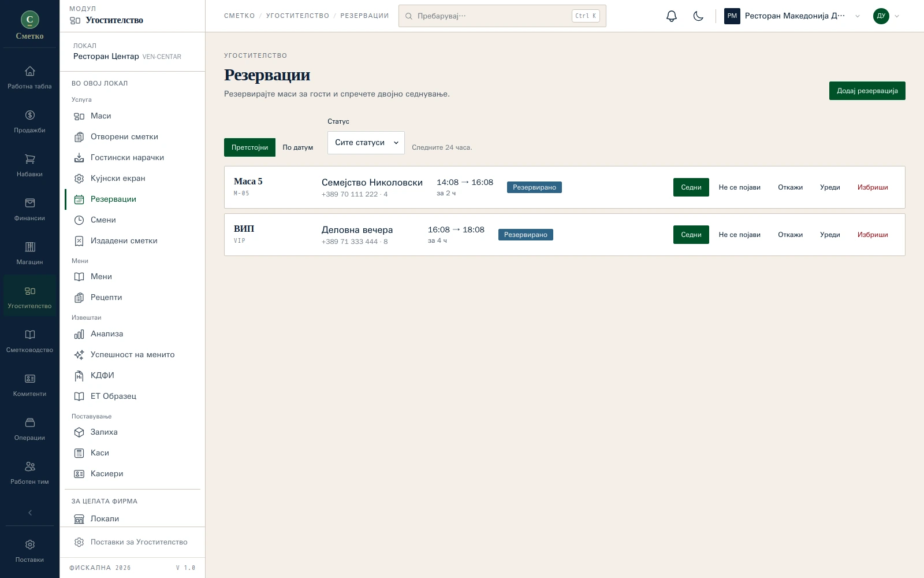Screen dimensions: 924x578
Task: Open global Поставки gear in left rail
Action: (29, 551)
